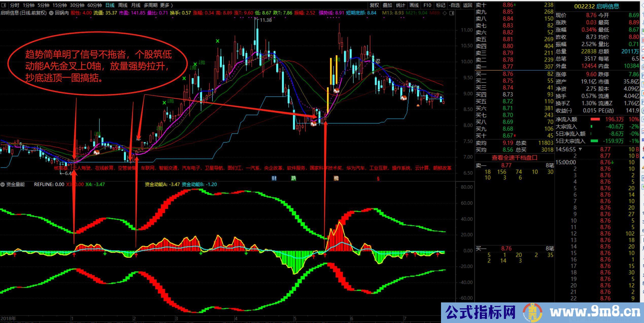Click the 资金动能A value label
The height and width of the screenshot is (323, 644).
pyautogui.click(x=162, y=184)
